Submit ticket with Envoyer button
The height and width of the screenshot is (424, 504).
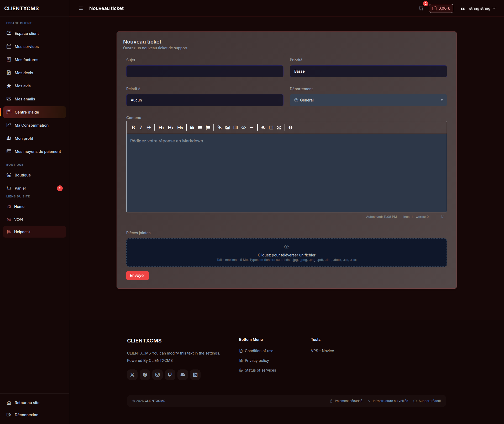(137, 276)
